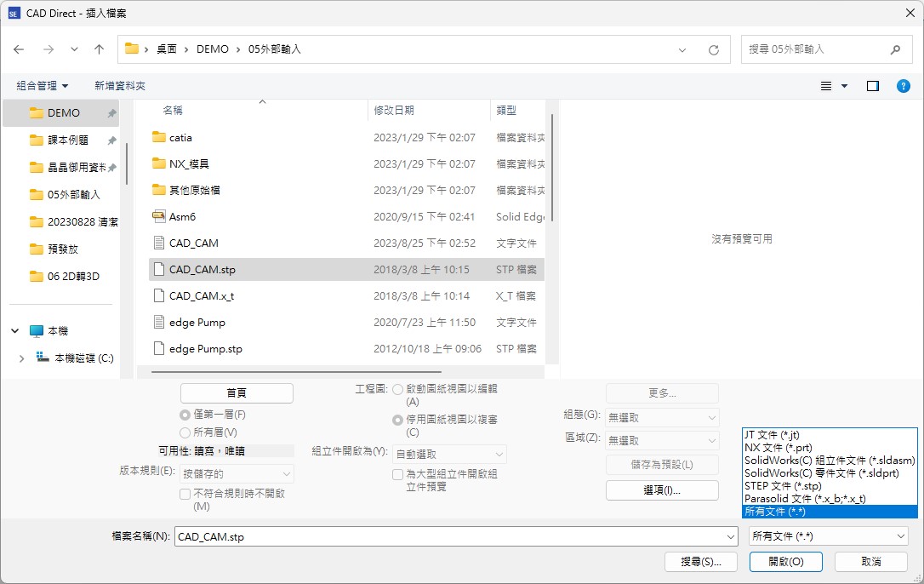Refresh the current folder listing
This screenshot has height=584, width=924.
(x=713, y=49)
